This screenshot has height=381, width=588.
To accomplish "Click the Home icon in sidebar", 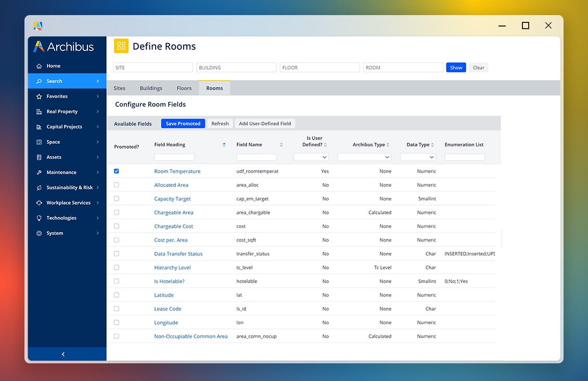I will (x=39, y=66).
